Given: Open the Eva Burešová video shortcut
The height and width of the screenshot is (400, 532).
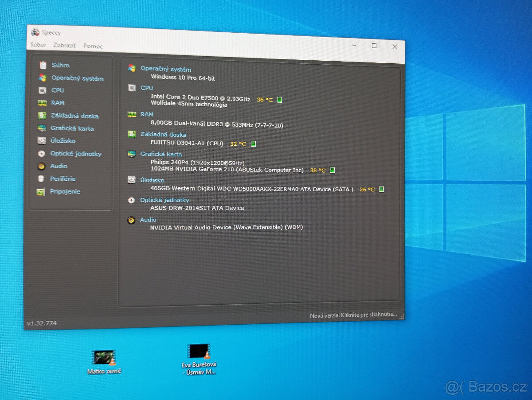Looking at the screenshot, I should click(x=199, y=352).
